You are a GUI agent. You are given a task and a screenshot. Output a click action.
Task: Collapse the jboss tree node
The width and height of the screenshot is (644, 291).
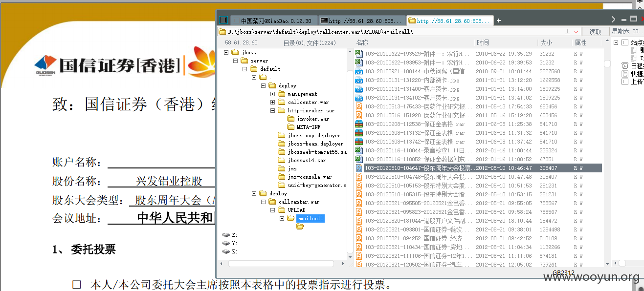[x=226, y=52]
